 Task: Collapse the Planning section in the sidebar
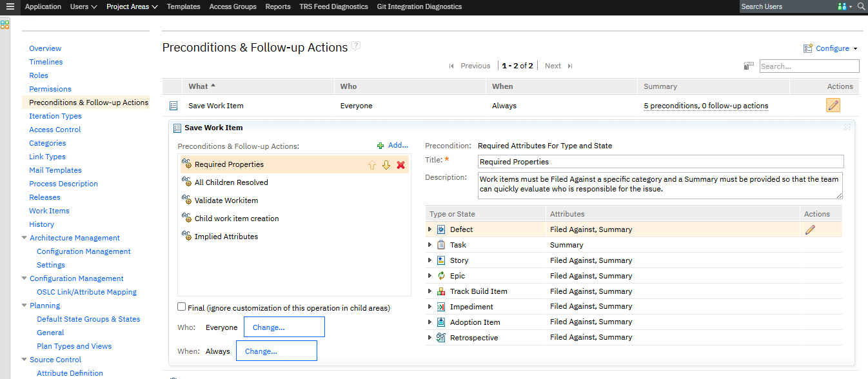tap(24, 305)
